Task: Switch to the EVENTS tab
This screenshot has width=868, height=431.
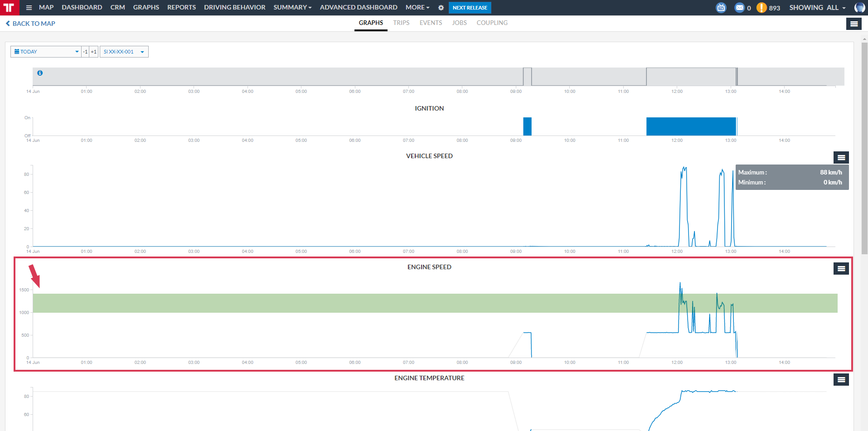Action: (431, 23)
